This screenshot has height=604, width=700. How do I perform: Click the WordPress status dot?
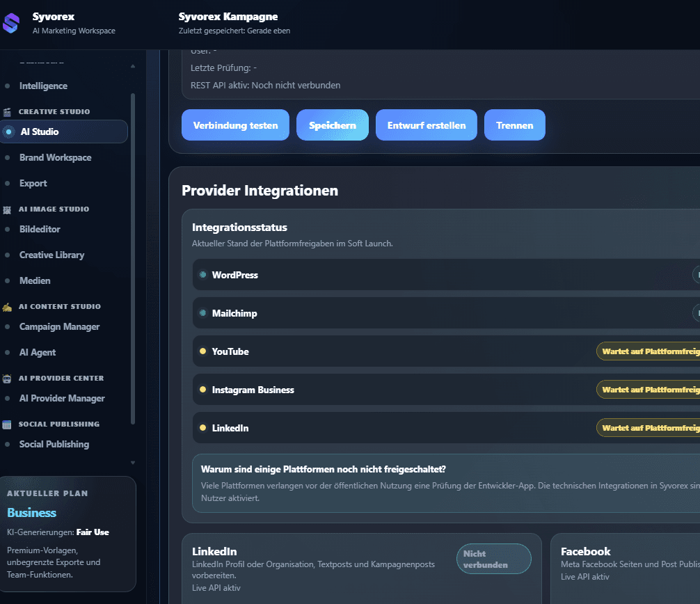point(202,275)
